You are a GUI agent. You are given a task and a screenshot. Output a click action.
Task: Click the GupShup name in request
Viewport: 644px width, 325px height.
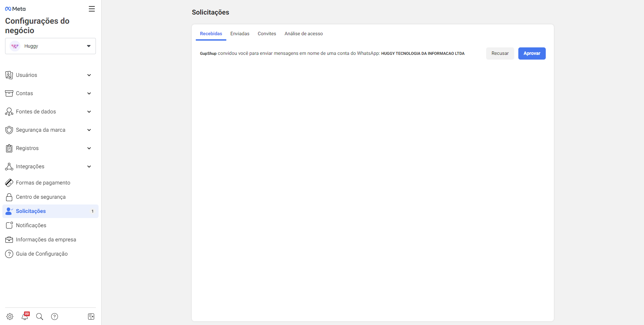click(208, 53)
